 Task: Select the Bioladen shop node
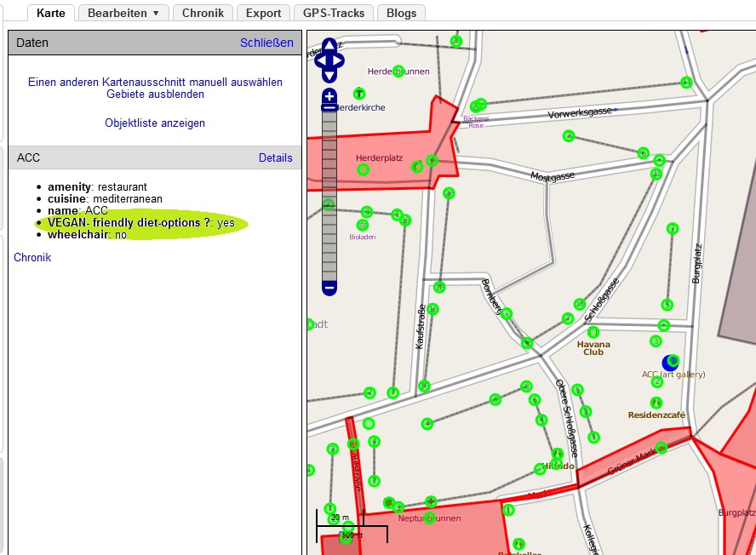pos(363,226)
